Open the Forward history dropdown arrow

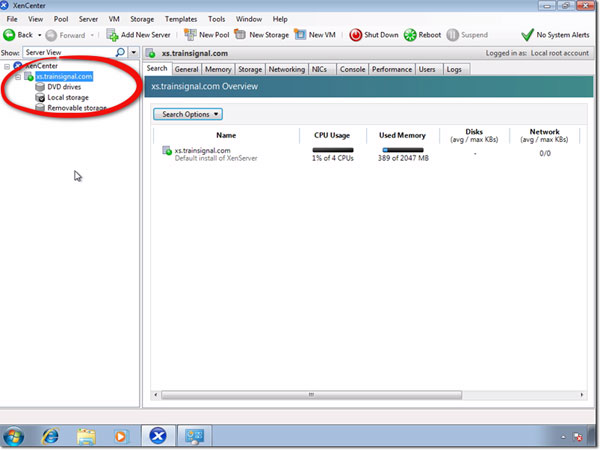click(92, 35)
